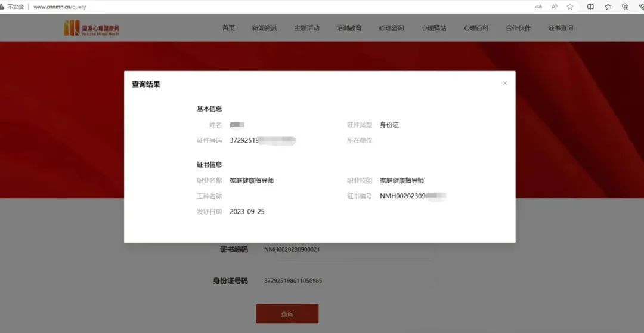Image resolution: width=644 pixels, height=333 pixels.
Task: Click the 家庭健康指导师 value beside 职业名称
Action: pyautogui.click(x=252, y=180)
